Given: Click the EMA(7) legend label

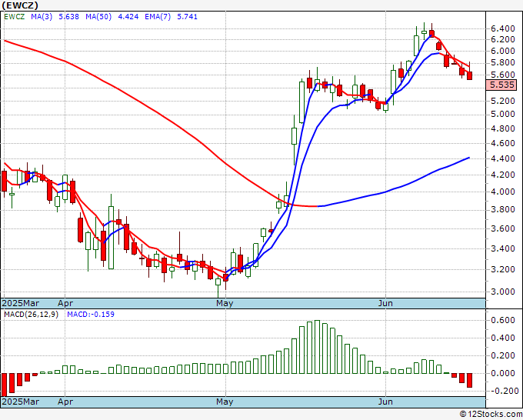Looking at the screenshot, I should (158, 17).
